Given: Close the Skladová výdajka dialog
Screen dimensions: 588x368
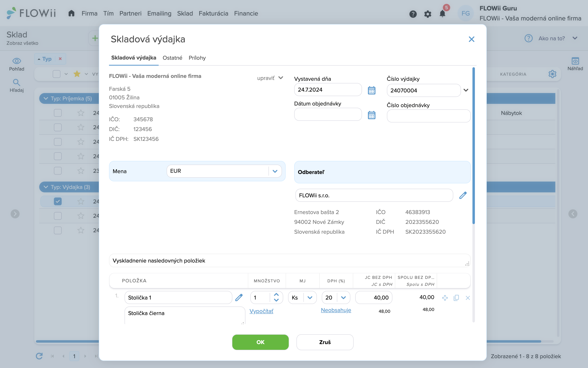Looking at the screenshot, I should click(471, 39).
